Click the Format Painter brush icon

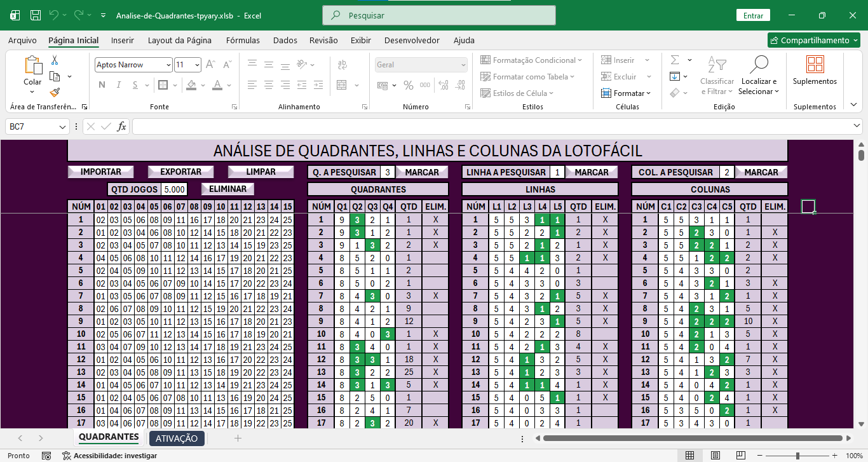(55, 92)
